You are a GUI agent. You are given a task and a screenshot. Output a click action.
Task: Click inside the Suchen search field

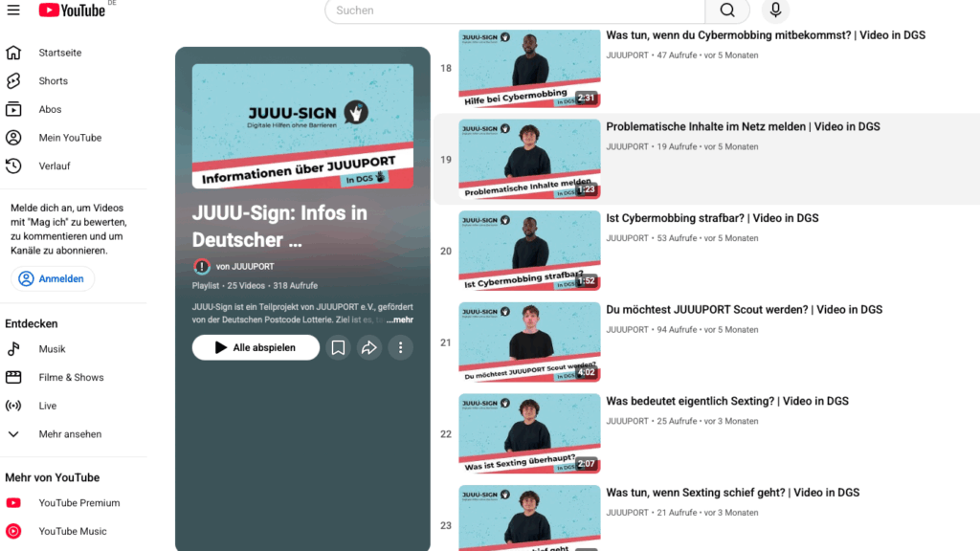[515, 11]
